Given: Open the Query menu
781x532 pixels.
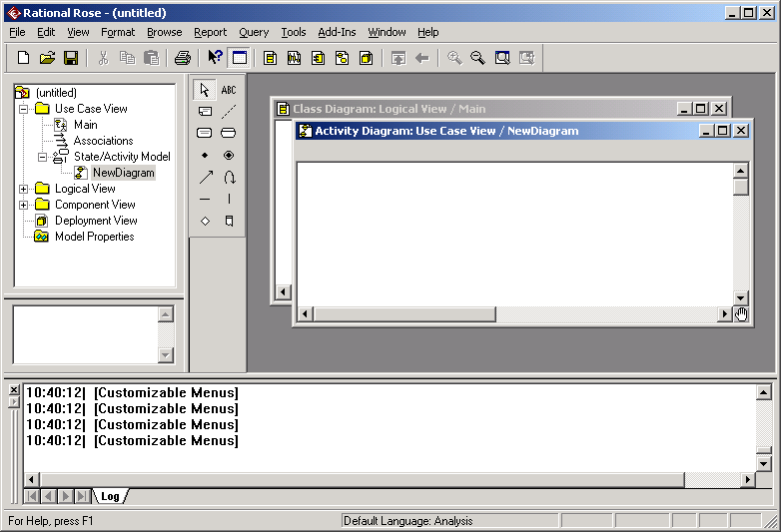Looking at the screenshot, I should 254,32.
